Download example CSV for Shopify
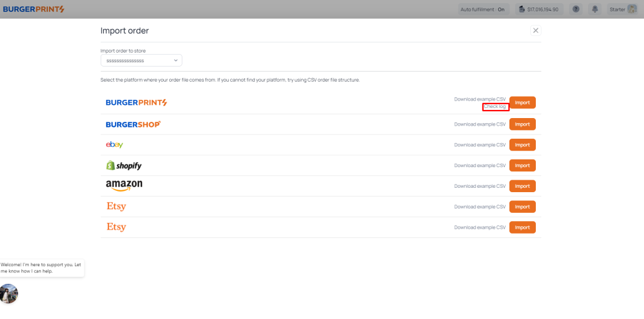 (480, 165)
